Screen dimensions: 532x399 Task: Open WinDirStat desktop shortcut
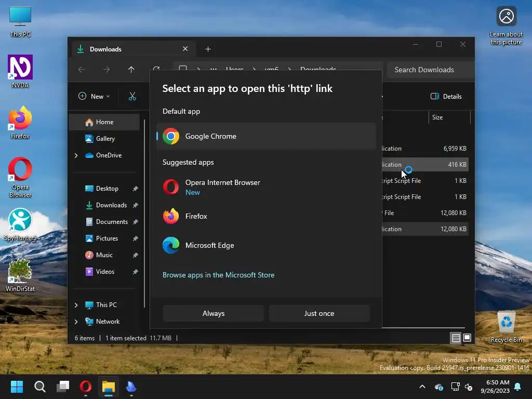(x=20, y=275)
